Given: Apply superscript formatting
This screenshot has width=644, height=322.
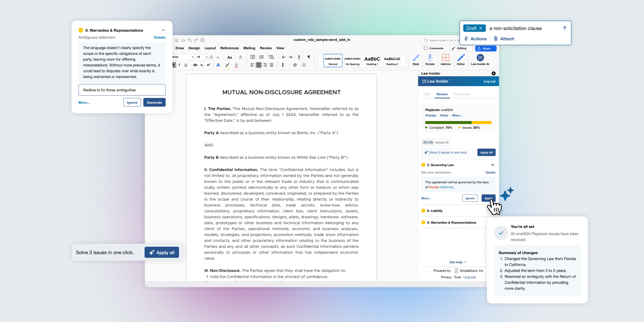Looking at the screenshot, I should coord(208,65).
